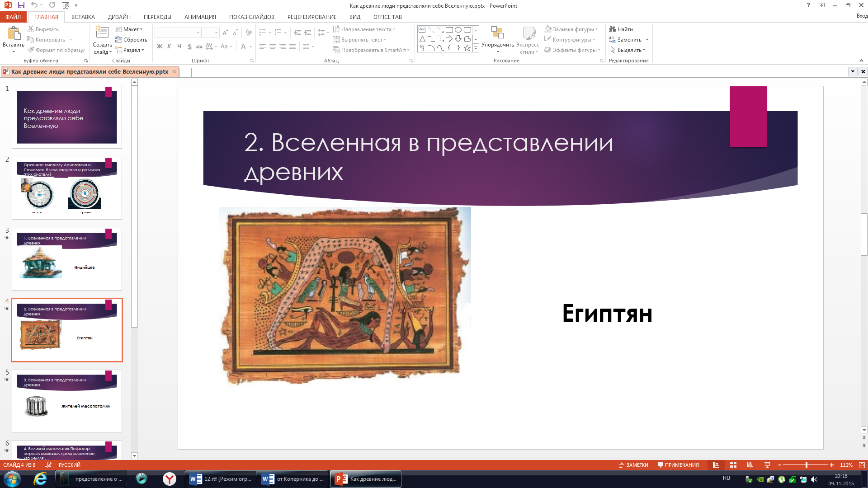The height and width of the screenshot is (488, 868).
Task: Switch to ВСТАВКА (Insert) tab
Action: click(x=83, y=17)
